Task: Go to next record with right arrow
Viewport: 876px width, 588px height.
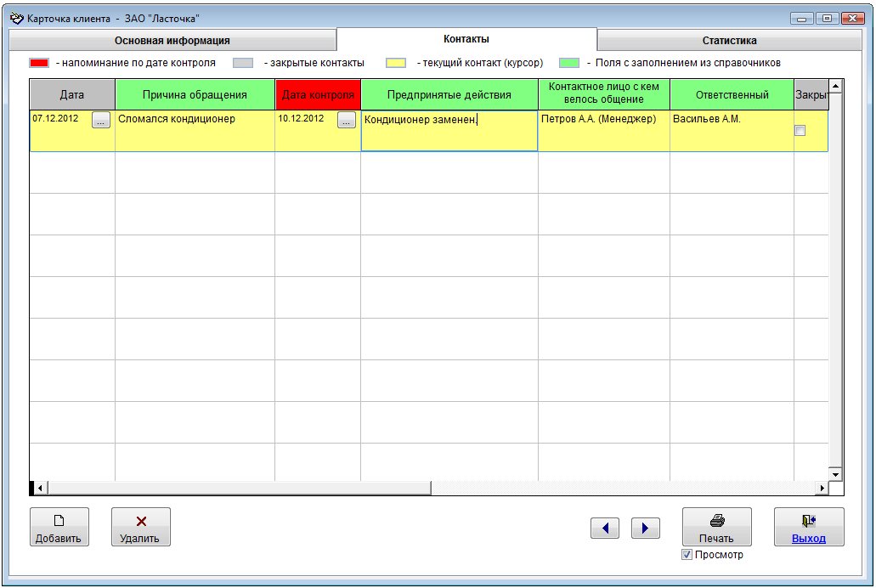Action: coord(645,528)
